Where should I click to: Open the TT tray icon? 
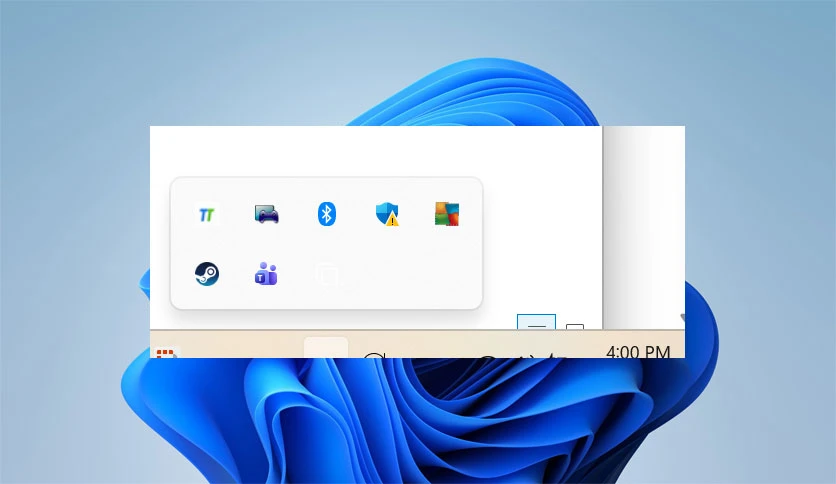[x=206, y=215]
